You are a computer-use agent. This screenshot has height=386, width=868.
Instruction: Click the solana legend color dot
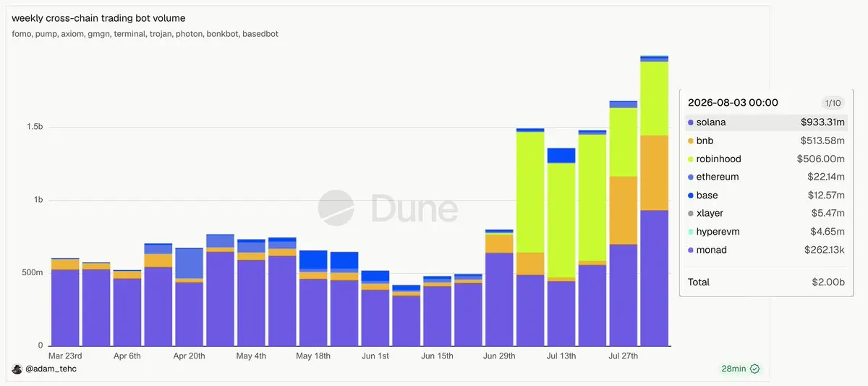pyautogui.click(x=691, y=122)
